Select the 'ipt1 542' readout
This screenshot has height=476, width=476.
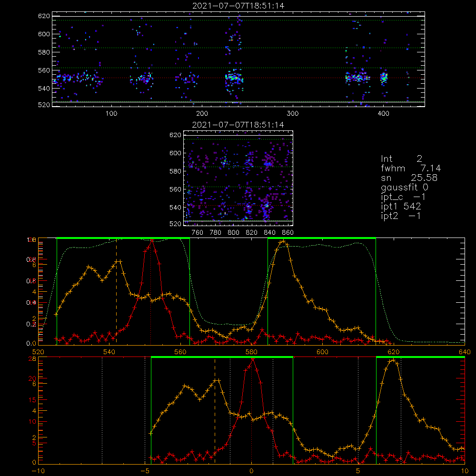tap(401, 207)
